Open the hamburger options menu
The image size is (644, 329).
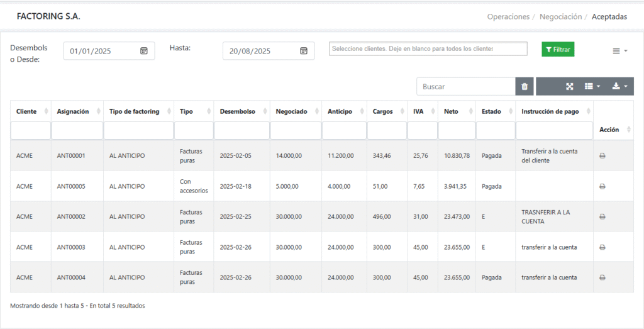(620, 51)
